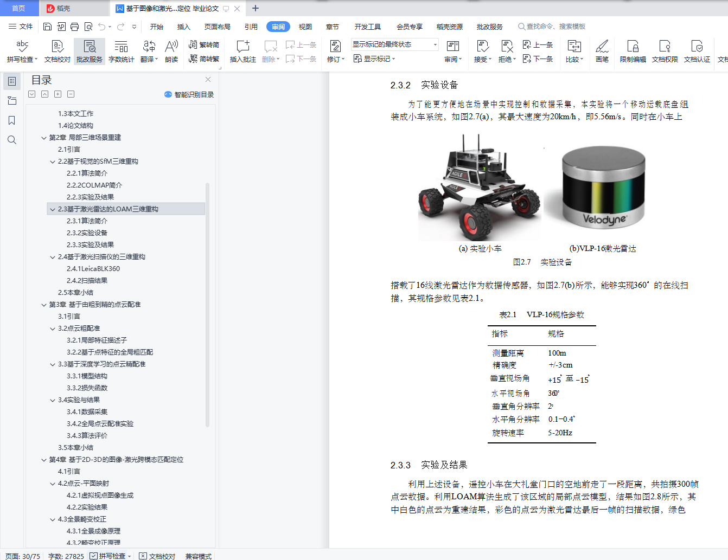Open 显示标记 dropdown menu
Screen dimensions: 728x560
[374, 59]
